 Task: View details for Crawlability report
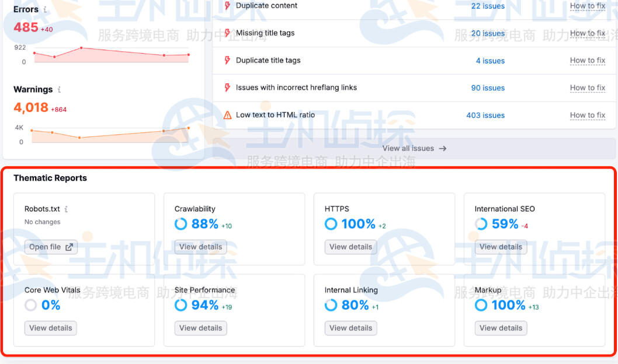tap(200, 247)
